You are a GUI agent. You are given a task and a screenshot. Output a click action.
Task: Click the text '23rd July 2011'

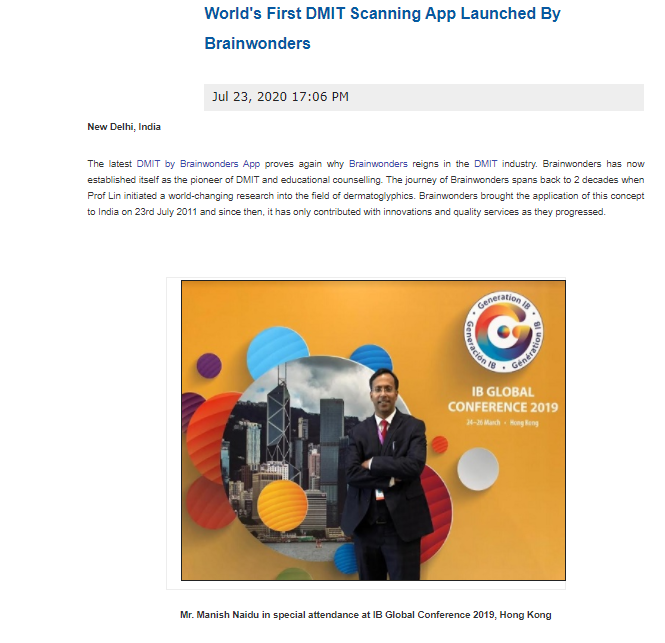[166, 212]
